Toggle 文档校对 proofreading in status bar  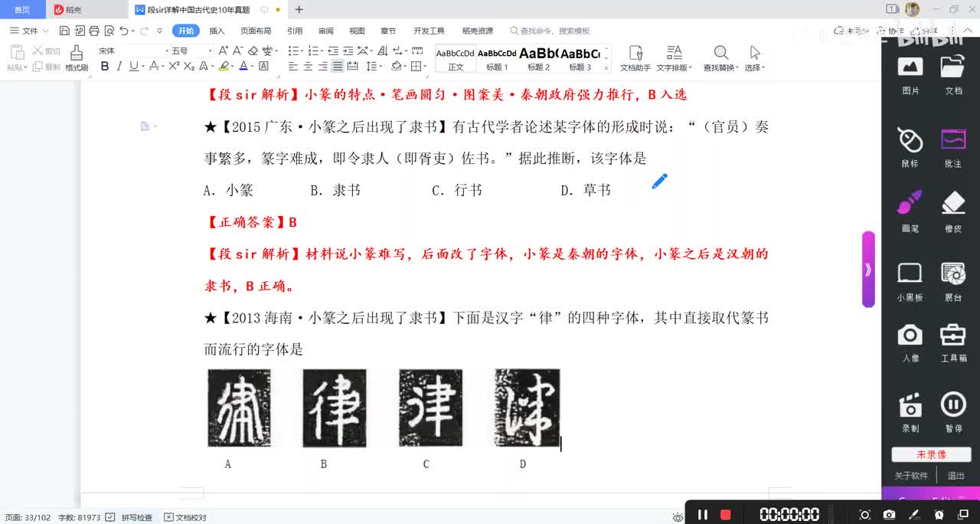[185, 517]
